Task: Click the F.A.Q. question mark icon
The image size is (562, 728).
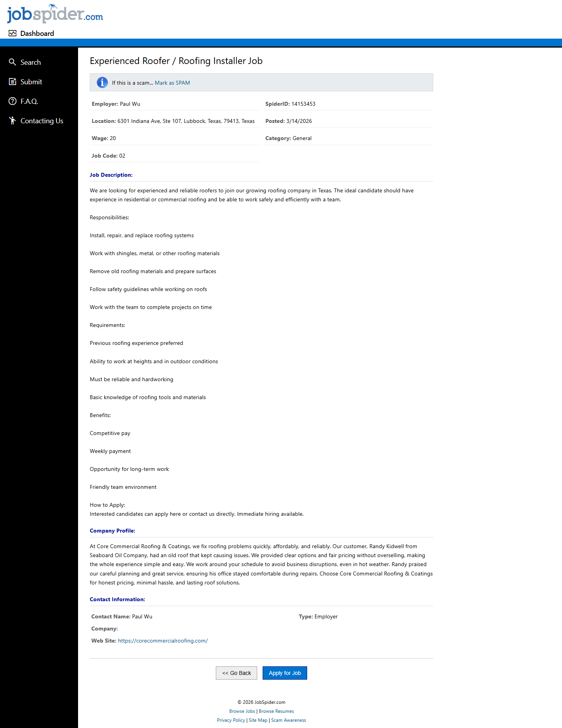Action: (12, 101)
